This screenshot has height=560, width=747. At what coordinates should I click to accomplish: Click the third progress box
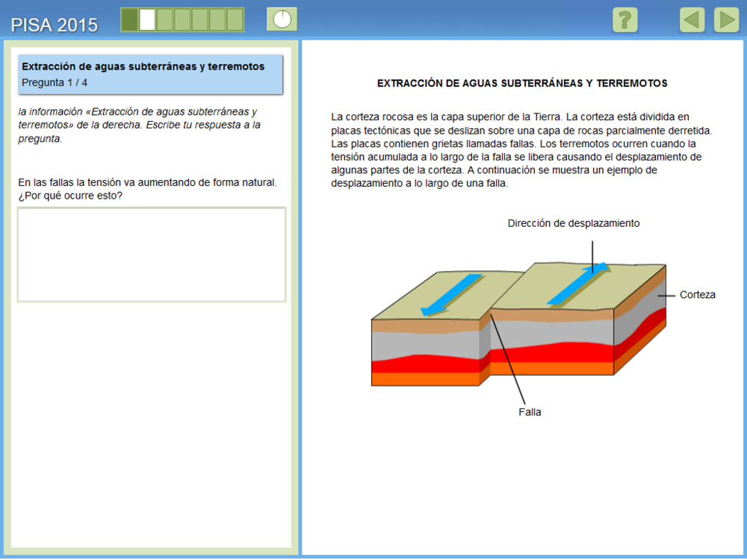pyautogui.click(x=164, y=19)
